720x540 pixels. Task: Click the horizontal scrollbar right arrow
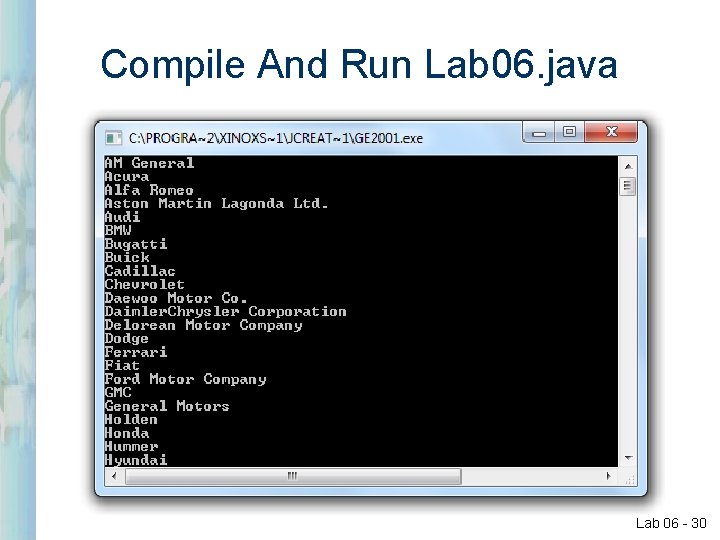[609, 476]
